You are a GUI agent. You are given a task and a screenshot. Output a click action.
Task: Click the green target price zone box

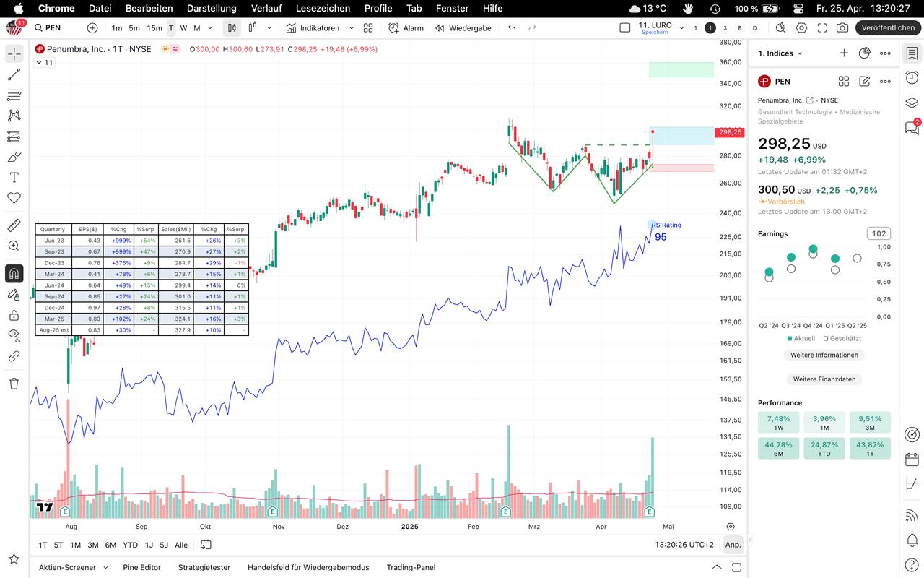(x=681, y=69)
